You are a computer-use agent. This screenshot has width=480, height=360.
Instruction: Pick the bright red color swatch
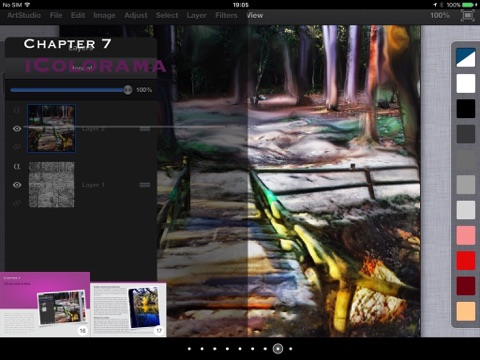(x=466, y=260)
